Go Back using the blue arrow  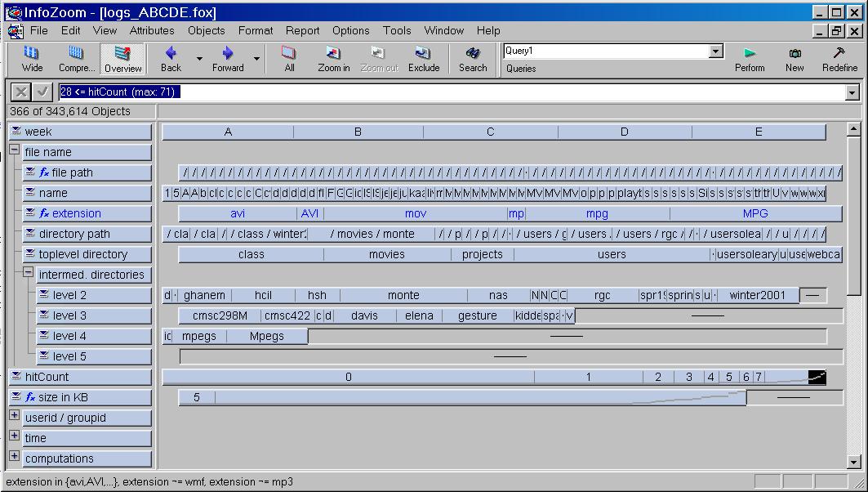(x=171, y=58)
